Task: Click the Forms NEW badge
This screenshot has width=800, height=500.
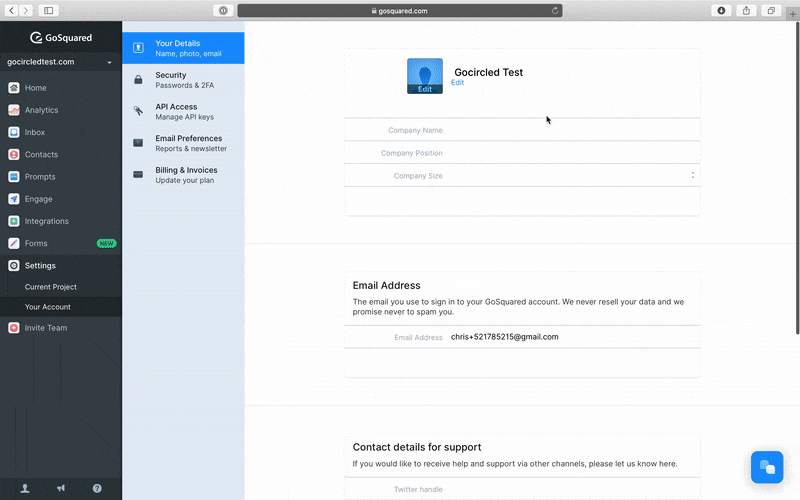Action: [106, 243]
